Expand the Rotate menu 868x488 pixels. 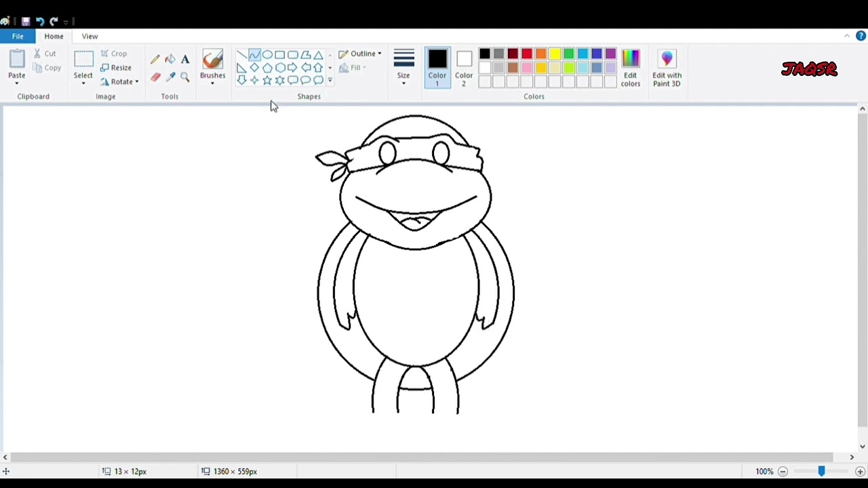pyautogui.click(x=119, y=82)
